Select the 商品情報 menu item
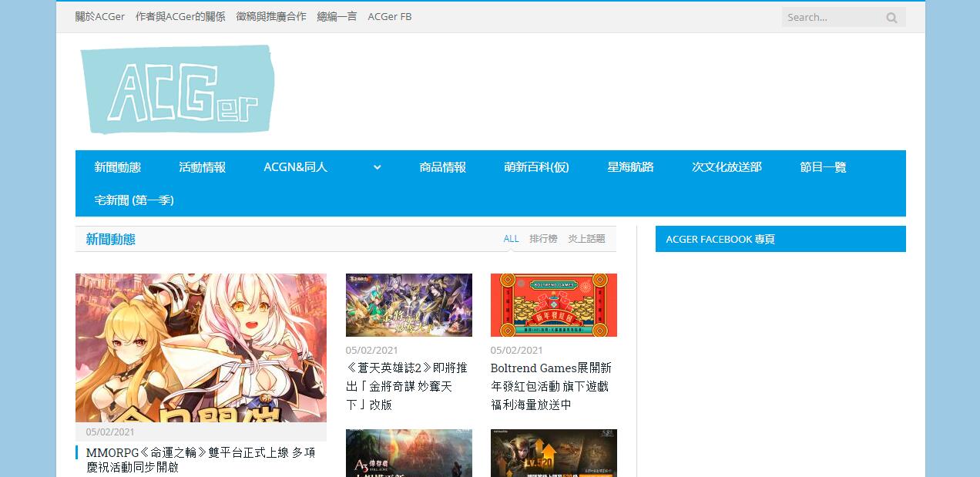This screenshot has width=980, height=477. point(443,167)
